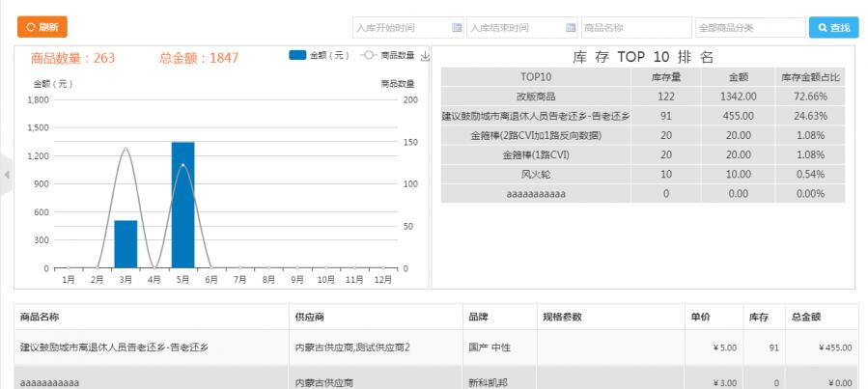The image size is (868, 389).
Task: Select the aaaaaaaaaaa row in bottom table
Action: click(150, 382)
